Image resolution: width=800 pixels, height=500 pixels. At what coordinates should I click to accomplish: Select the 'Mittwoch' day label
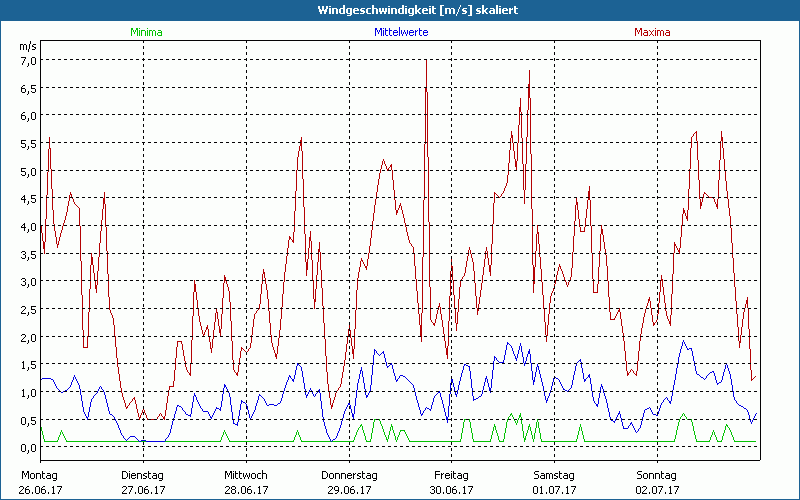pyautogui.click(x=245, y=475)
